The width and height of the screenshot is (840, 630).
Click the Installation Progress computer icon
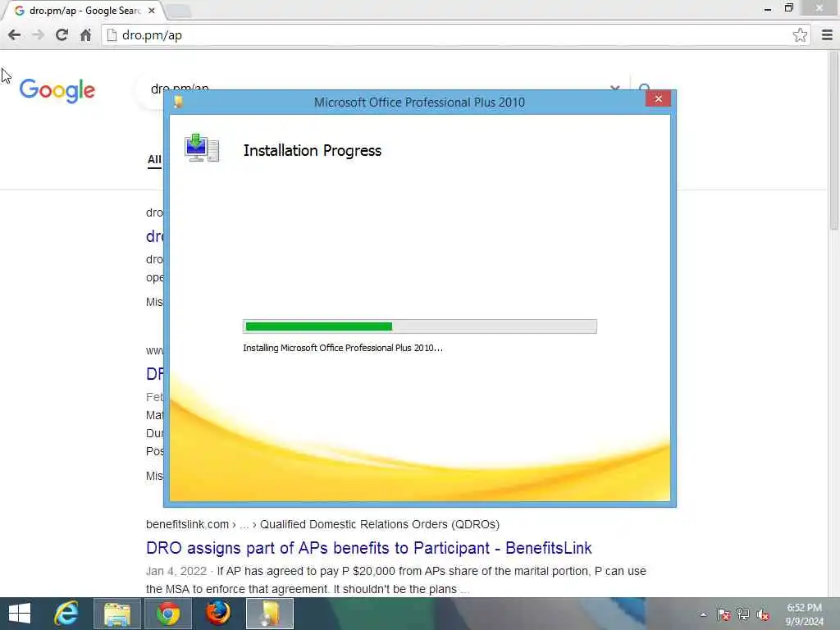[x=202, y=148]
